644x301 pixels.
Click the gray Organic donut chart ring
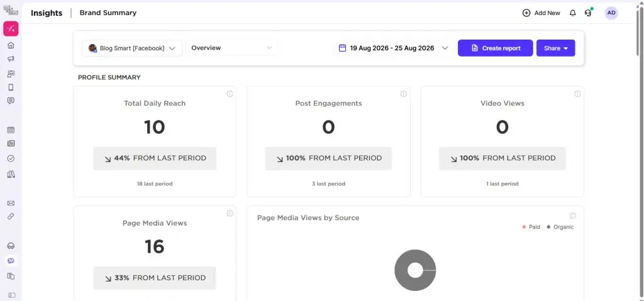(402, 271)
